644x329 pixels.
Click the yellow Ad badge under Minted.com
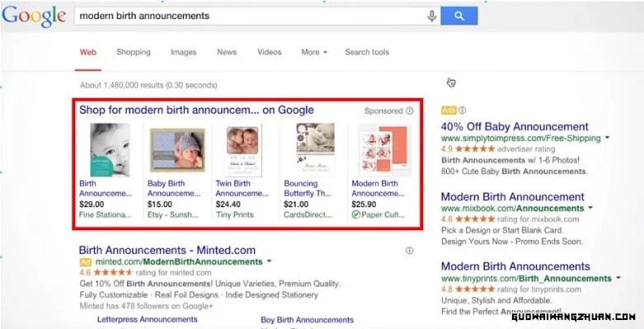tap(86, 262)
